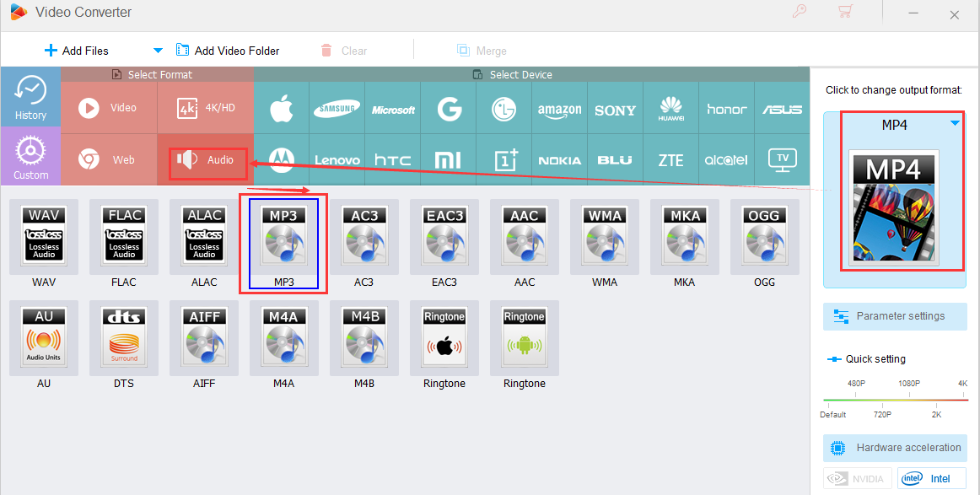Click the MP4 output format thumbnail
Image resolution: width=980 pixels, height=495 pixels.
894,208
